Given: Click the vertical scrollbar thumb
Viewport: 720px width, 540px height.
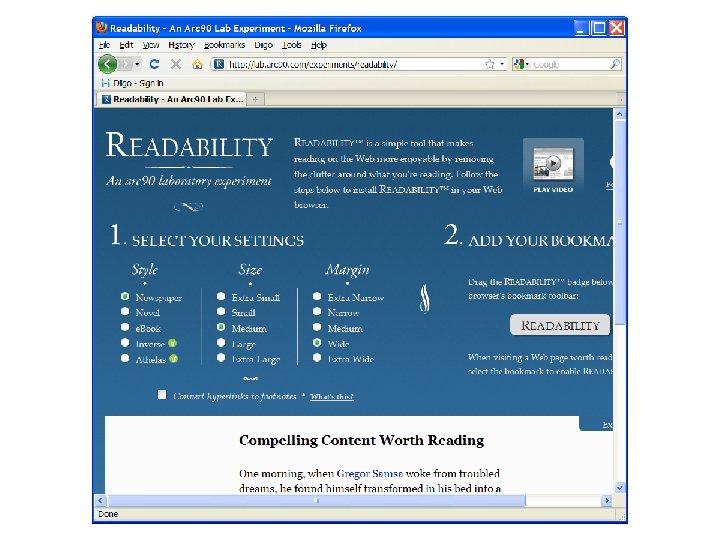Looking at the screenshot, I should tap(619, 222).
